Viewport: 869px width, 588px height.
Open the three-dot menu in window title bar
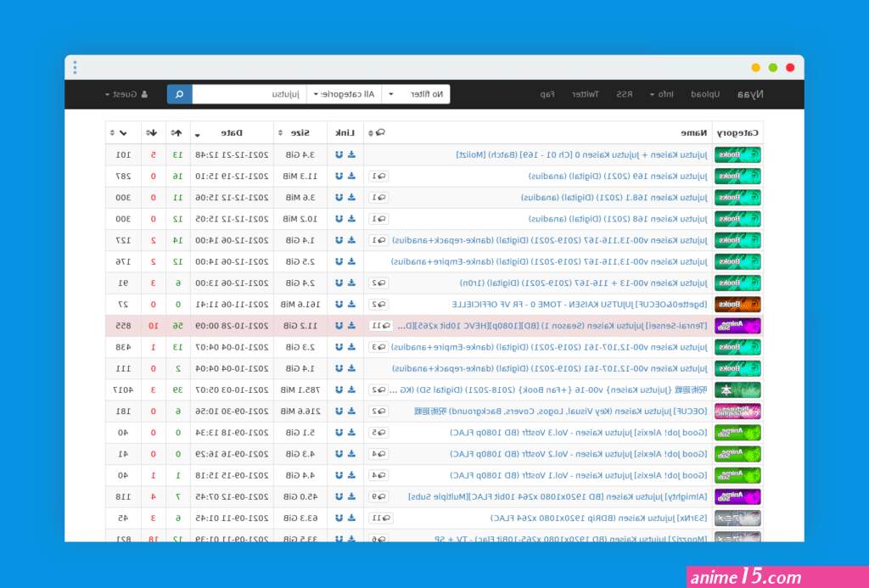click(x=75, y=68)
